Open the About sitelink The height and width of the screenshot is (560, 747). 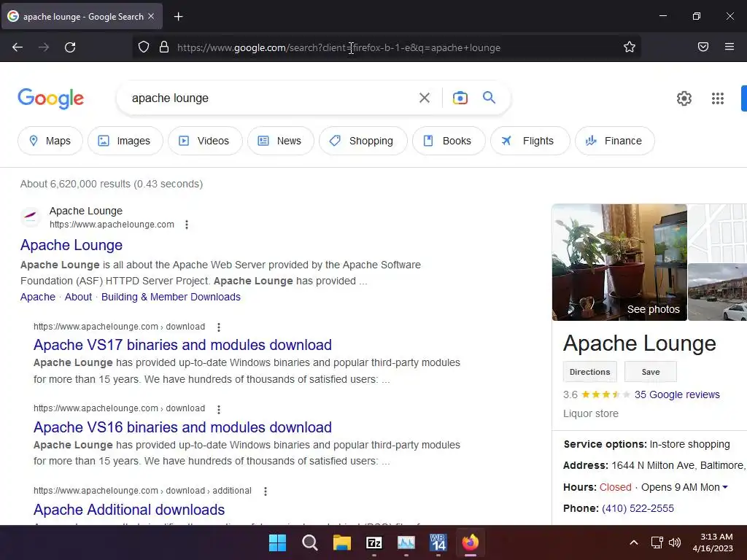pyautogui.click(x=78, y=297)
